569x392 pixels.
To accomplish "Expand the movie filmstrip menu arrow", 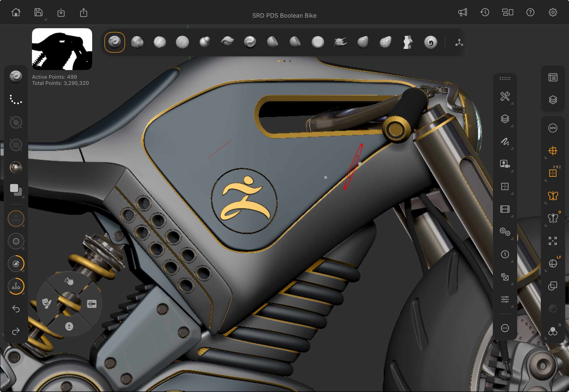I will 512,216.
